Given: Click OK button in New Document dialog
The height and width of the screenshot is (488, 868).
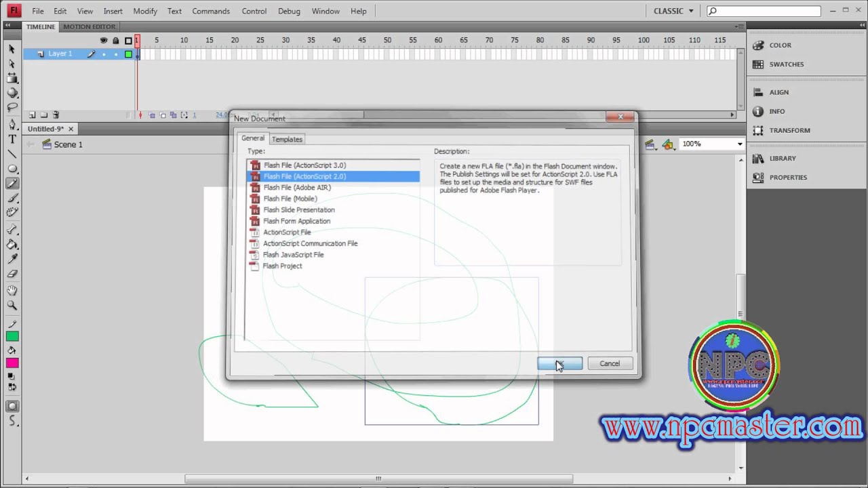Looking at the screenshot, I should point(559,363).
